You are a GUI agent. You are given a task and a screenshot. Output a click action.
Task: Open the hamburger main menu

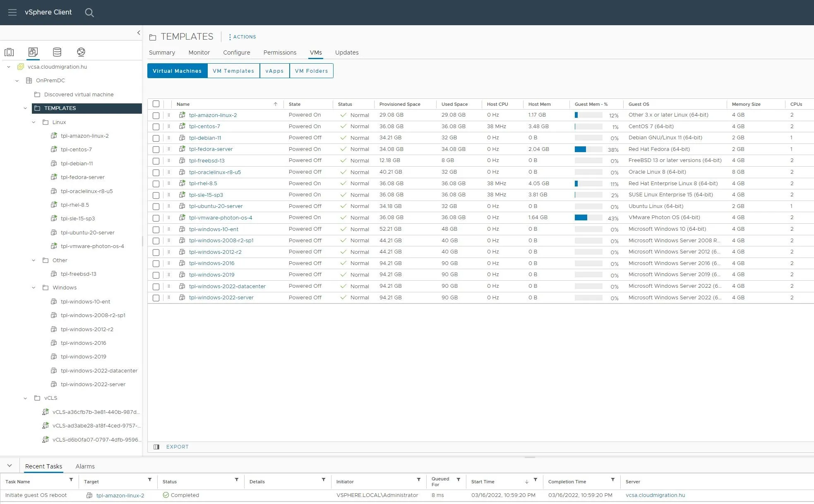(12, 12)
